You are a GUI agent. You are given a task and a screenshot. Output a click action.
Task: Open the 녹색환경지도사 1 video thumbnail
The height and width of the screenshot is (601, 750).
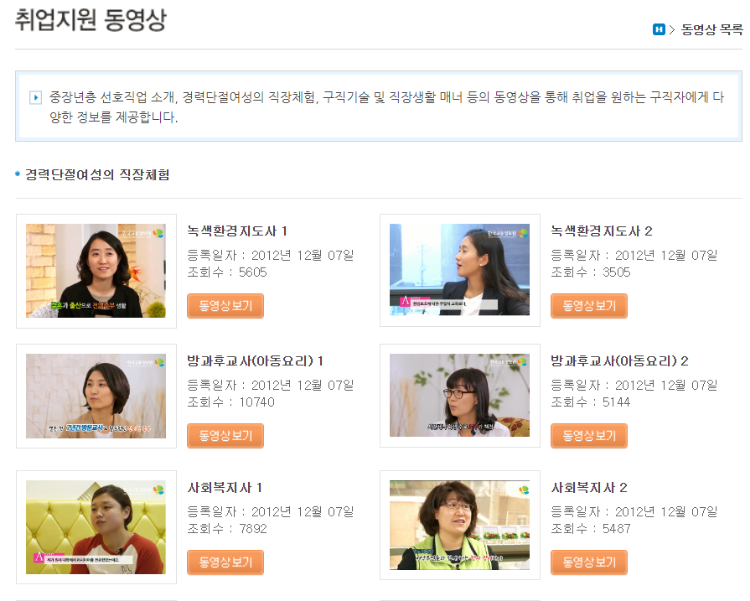click(96, 271)
